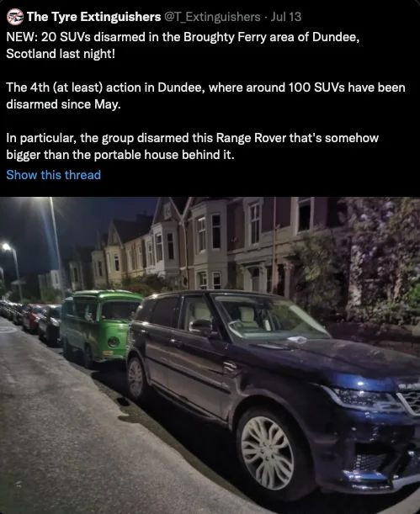Click the paragraph about 4th action in Dundee
This screenshot has width=420, height=514.
(205, 96)
